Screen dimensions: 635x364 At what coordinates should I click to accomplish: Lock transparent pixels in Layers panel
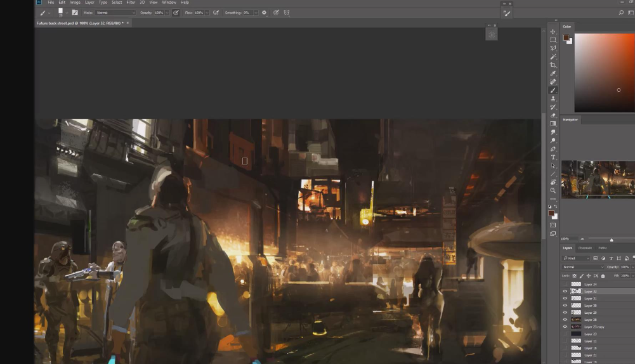pyautogui.click(x=574, y=276)
